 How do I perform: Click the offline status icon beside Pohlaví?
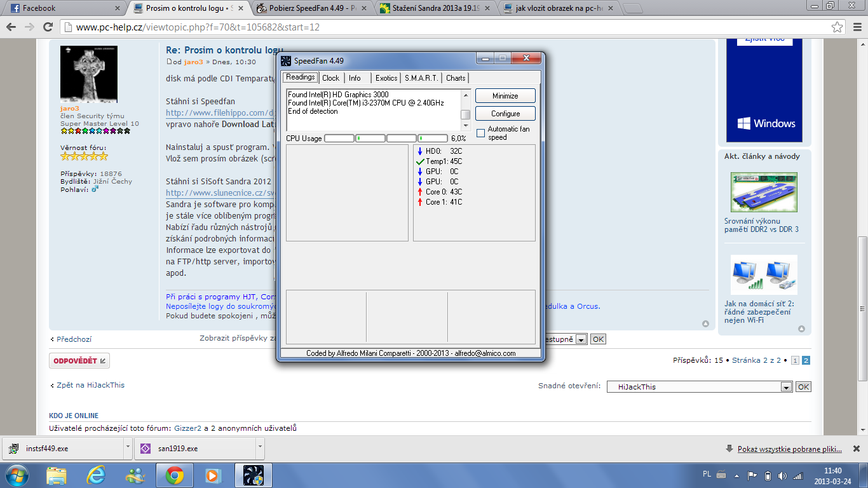tap(95, 189)
